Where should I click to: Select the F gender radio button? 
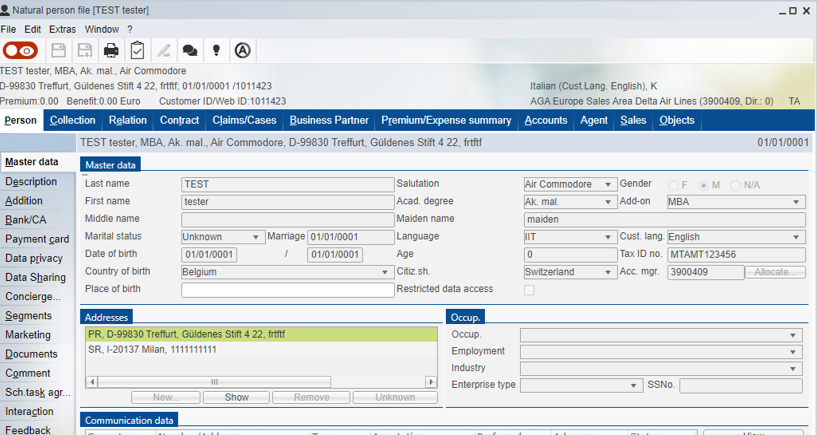tap(673, 185)
